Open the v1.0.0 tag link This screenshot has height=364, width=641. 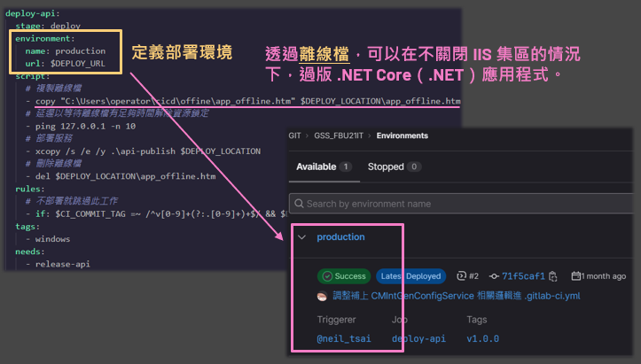[x=483, y=338]
